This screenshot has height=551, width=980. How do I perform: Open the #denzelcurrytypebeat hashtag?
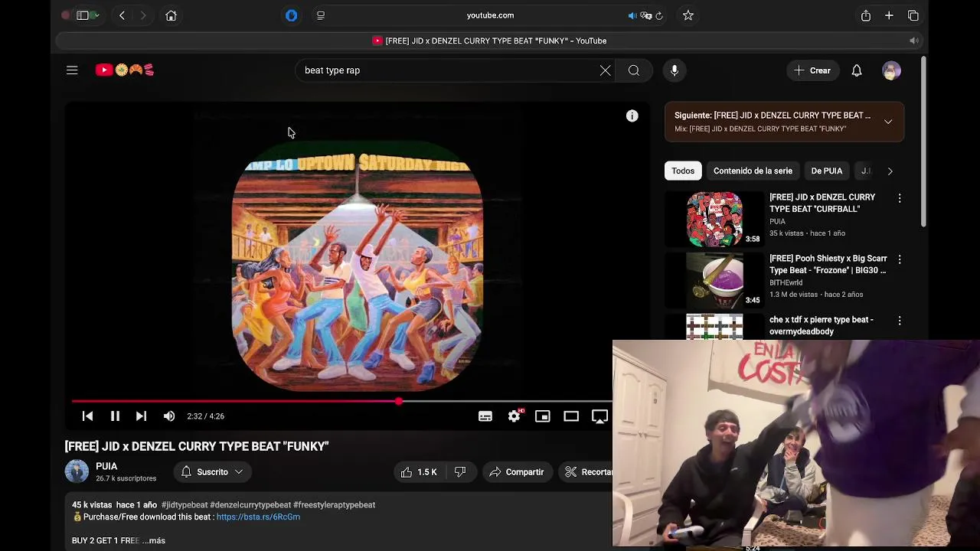pyautogui.click(x=250, y=505)
